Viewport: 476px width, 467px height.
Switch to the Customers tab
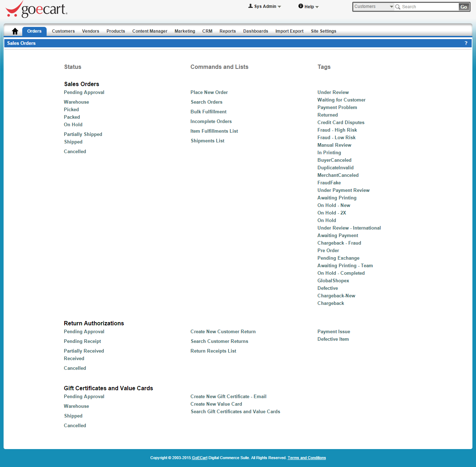click(63, 31)
